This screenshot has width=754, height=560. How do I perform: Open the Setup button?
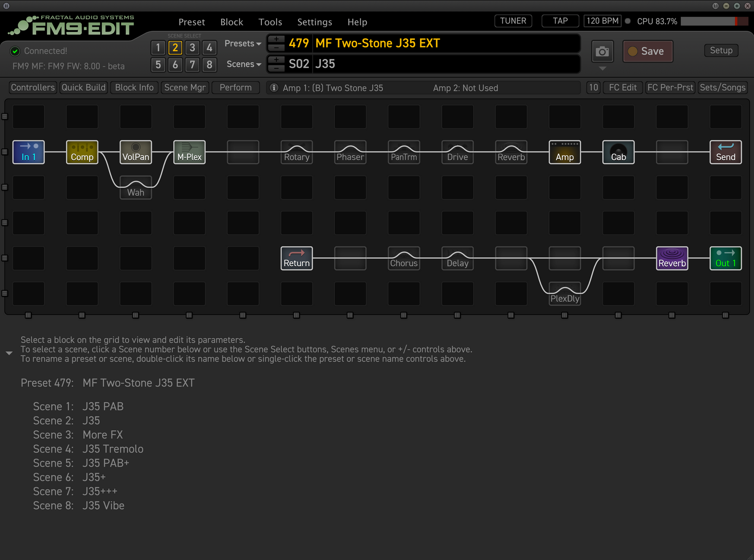click(721, 51)
